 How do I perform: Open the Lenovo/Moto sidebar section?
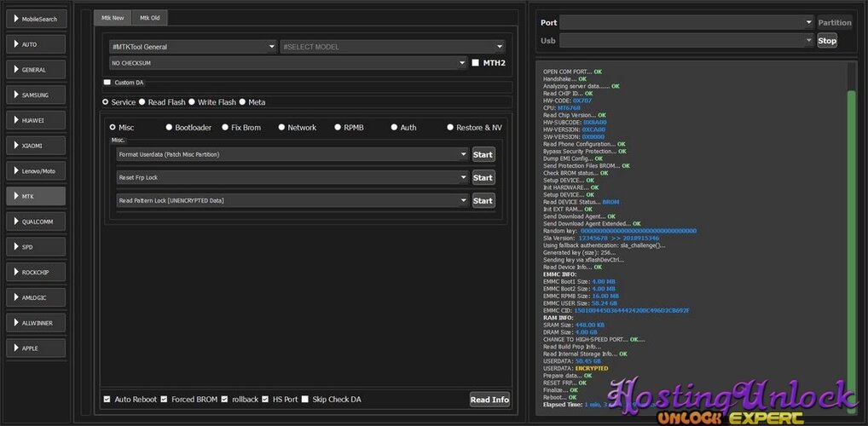[36, 171]
